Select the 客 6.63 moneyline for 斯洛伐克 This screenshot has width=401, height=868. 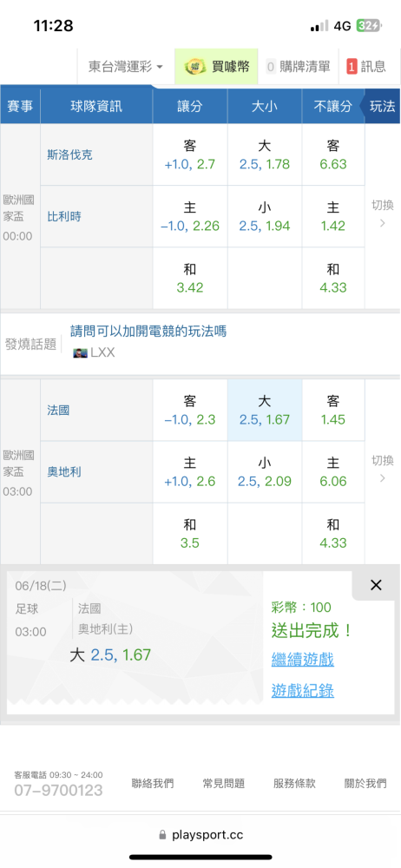333,155
